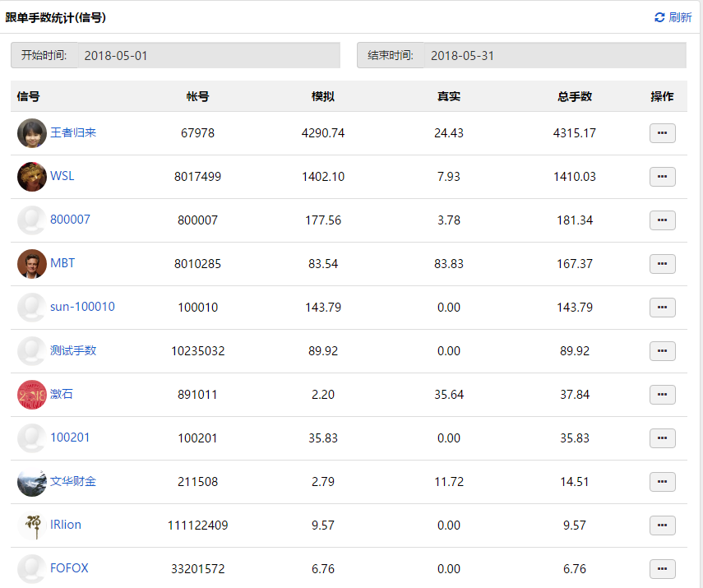703x588 pixels.
Task: Click account number 211508
Action: tap(197, 482)
